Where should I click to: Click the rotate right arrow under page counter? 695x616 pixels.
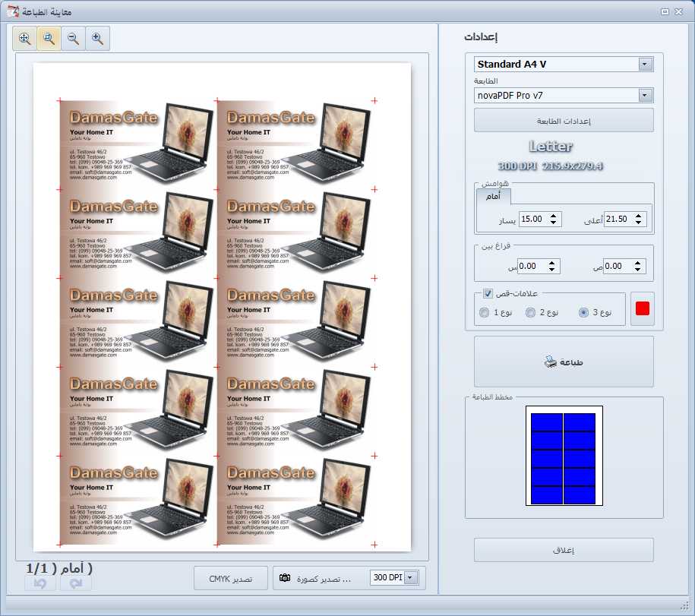[x=76, y=583]
